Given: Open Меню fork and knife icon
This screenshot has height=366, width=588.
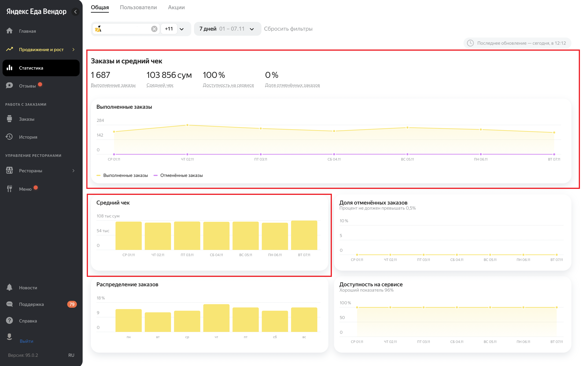Looking at the screenshot, I should point(9,189).
